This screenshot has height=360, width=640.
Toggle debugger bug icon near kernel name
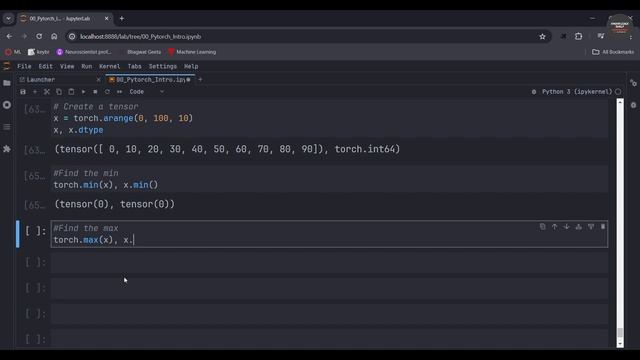point(534,92)
